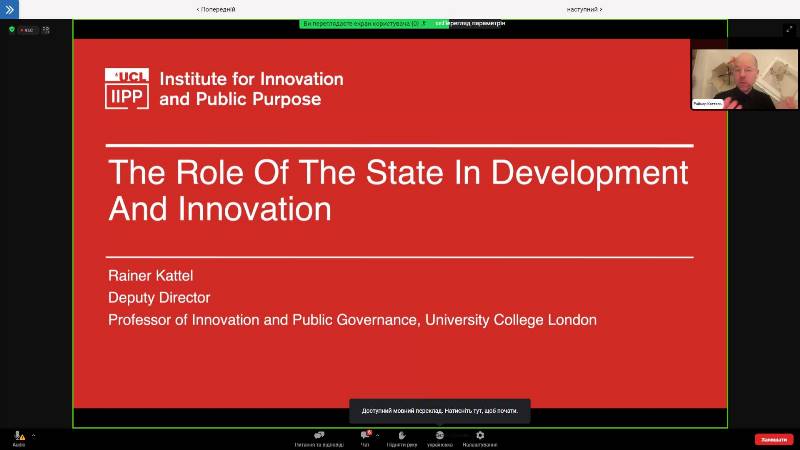Open the grid view icon beside REC

[46, 30]
